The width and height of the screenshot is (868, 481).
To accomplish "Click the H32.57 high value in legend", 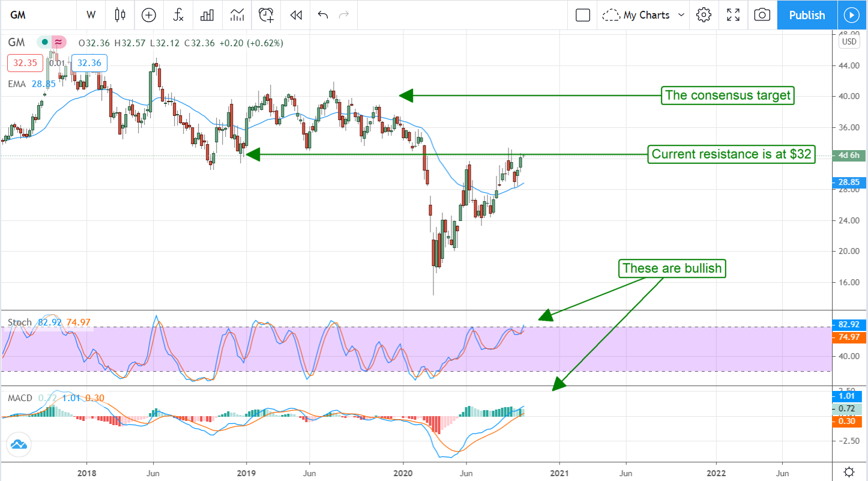I will pos(130,43).
